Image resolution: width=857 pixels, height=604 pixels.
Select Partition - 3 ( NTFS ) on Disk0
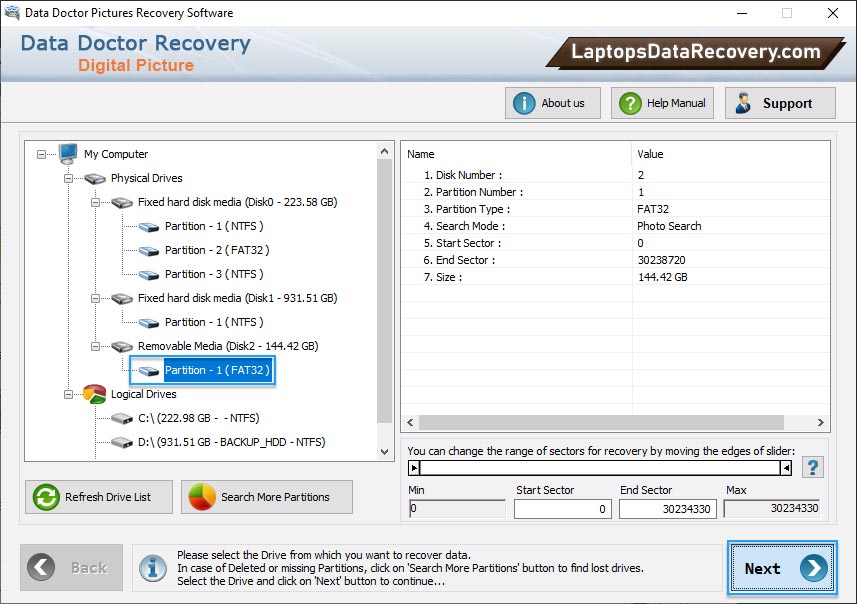[214, 274]
